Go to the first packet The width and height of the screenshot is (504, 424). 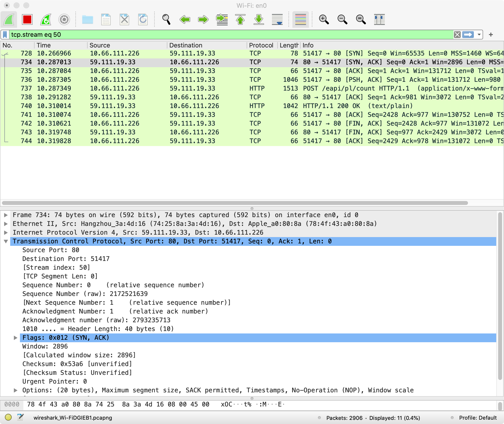pyautogui.click(x=240, y=19)
